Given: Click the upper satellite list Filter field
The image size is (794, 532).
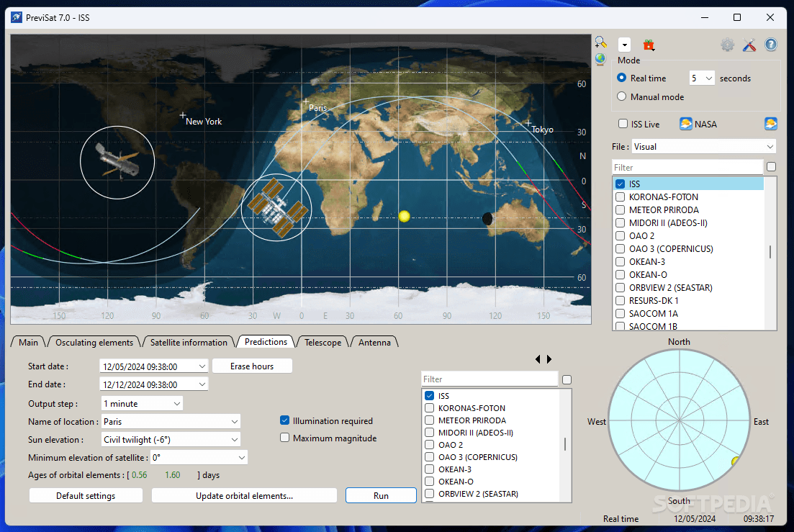Looking at the screenshot, I should coord(687,168).
